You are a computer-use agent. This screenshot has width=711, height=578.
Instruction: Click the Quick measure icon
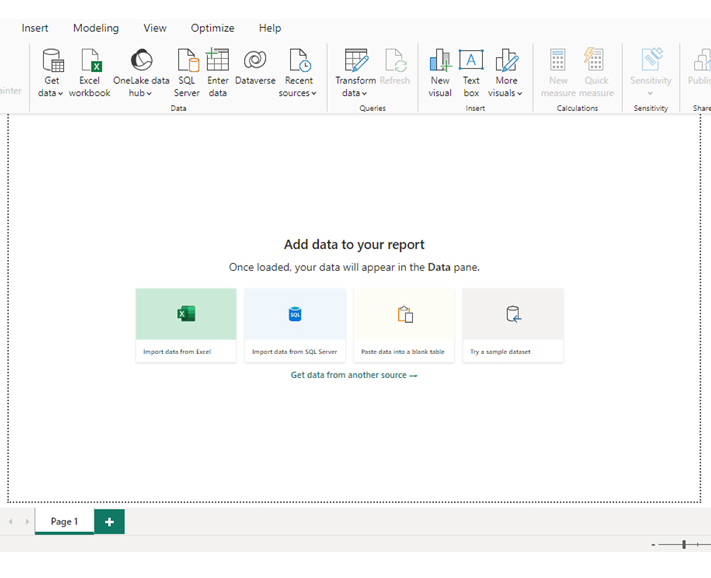pyautogui.click(x=594, y=59)
